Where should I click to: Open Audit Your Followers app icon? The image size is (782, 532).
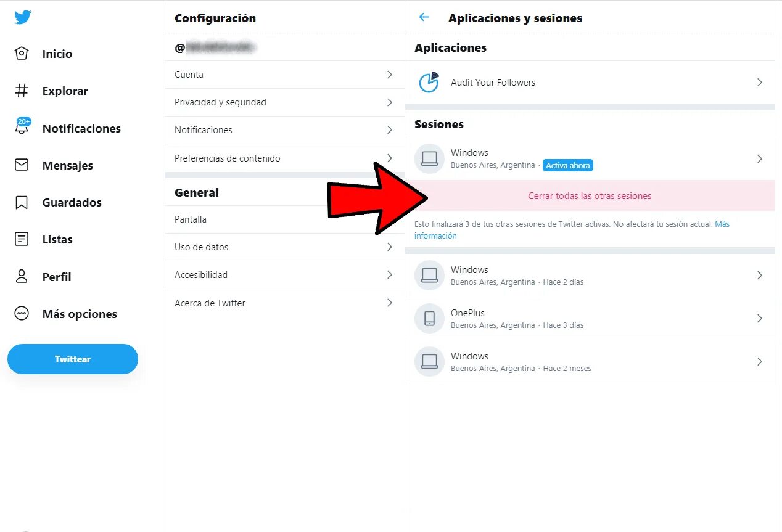click(x=429, y=82)
